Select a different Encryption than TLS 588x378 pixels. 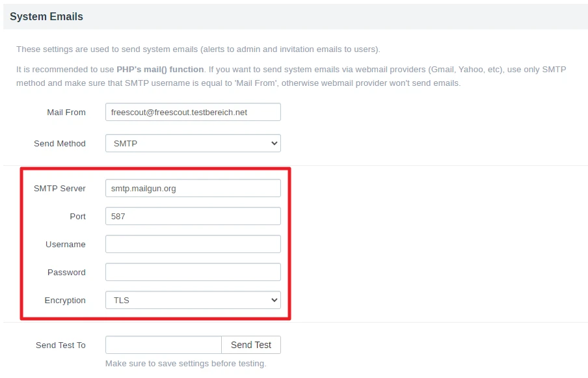193,301
